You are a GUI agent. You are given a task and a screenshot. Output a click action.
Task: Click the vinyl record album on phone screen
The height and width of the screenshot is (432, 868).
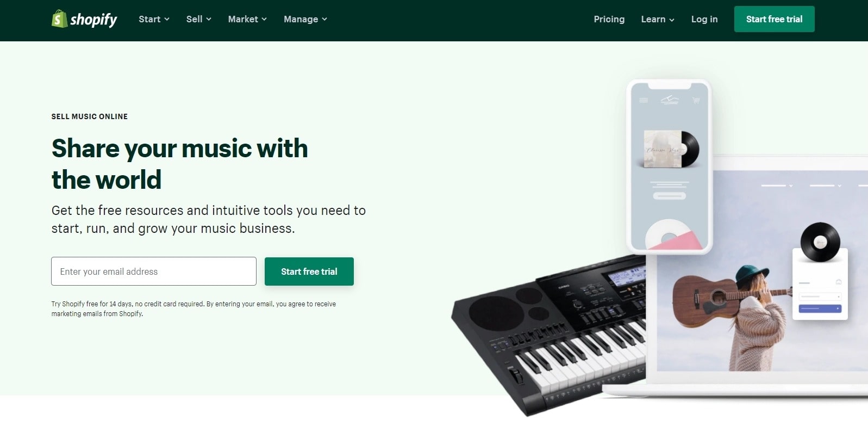(671, 149)
